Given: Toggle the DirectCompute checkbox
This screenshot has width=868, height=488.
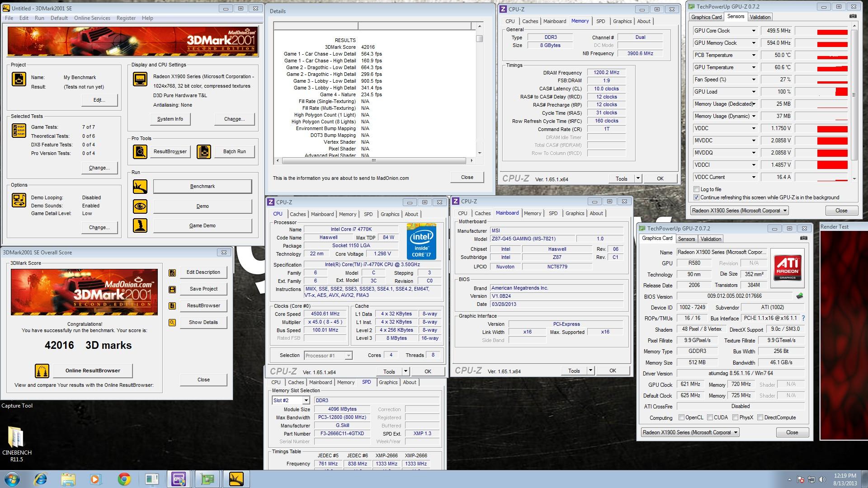Looking at the screenshot, I should (760, 418).
